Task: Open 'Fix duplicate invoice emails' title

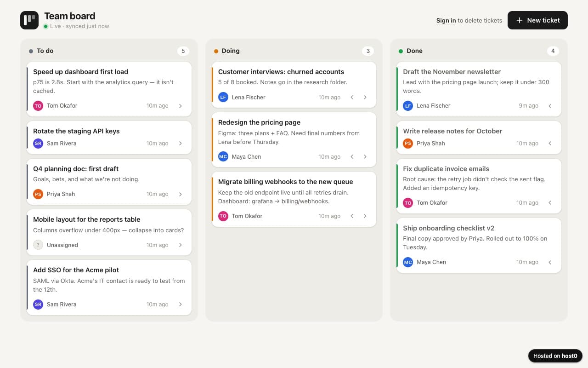Action: [446, 169]
